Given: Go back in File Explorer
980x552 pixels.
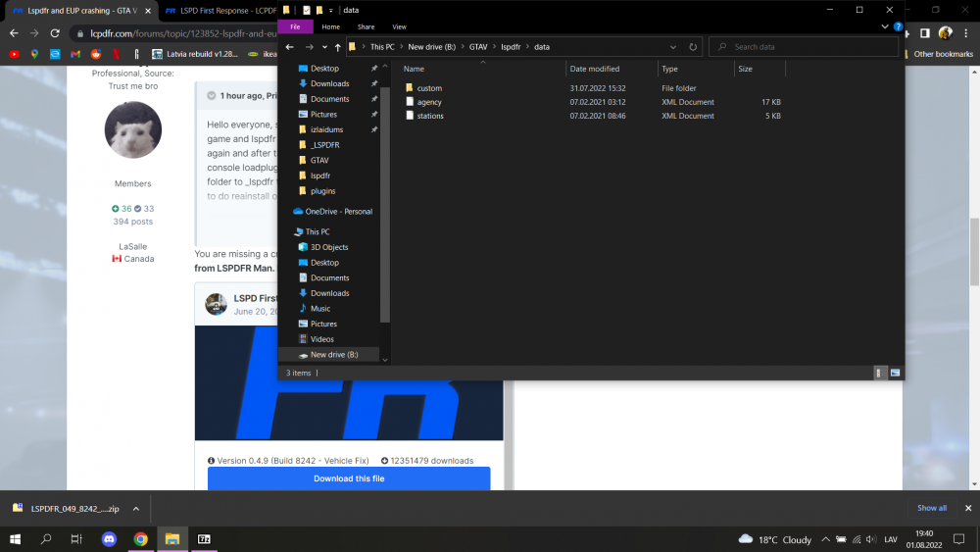Looking at the screenshot, I should (x=289, y=47).
